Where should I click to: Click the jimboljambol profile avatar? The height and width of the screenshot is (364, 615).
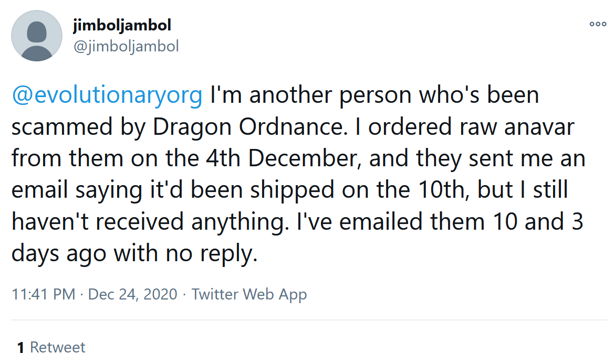point(36,35)
